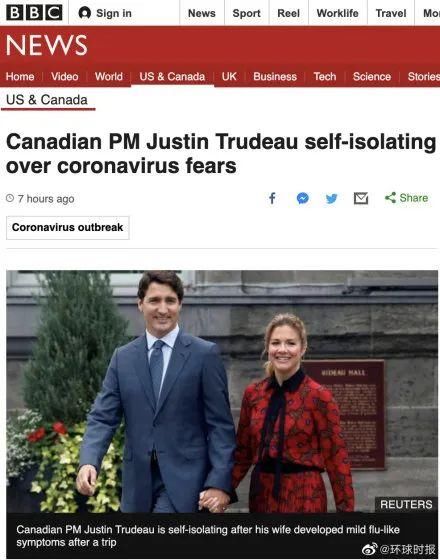Click the US & Canada section heading

point(47,100)
